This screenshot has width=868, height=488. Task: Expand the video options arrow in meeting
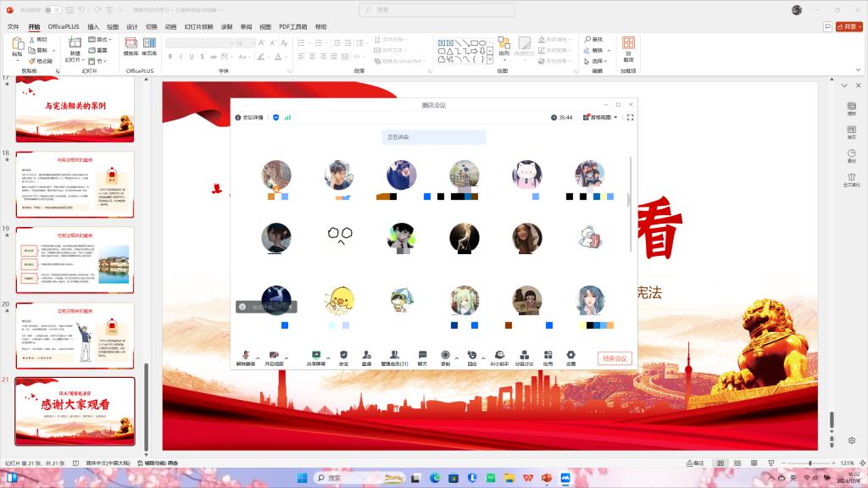pyautogui.click(x=287, y=358)
